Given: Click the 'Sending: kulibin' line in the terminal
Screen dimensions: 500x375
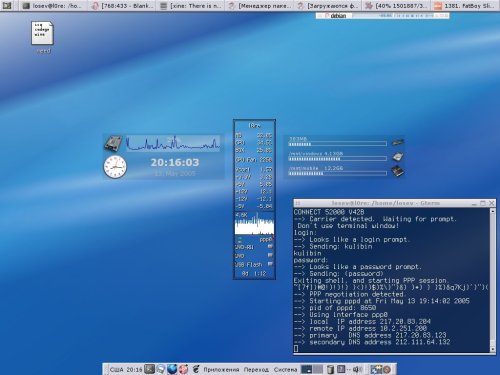Looking at the screenshot, I should pos(333,247).
